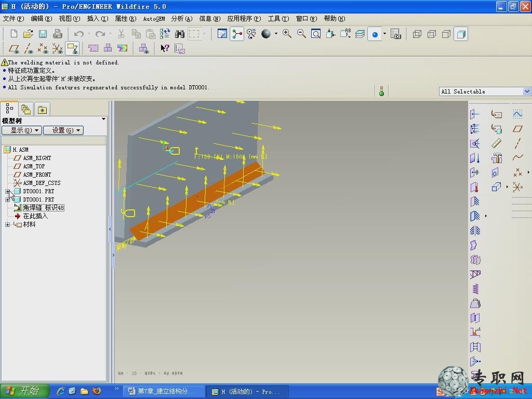Switch to Shaded display mode

point(461,34)
